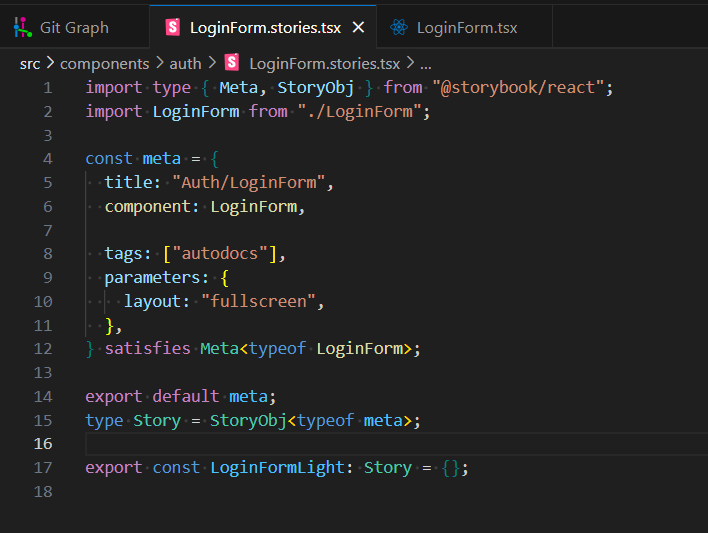Click the component property on line 6
The image size is (708, 533).
pyautogui.click(x=147, y=207)
